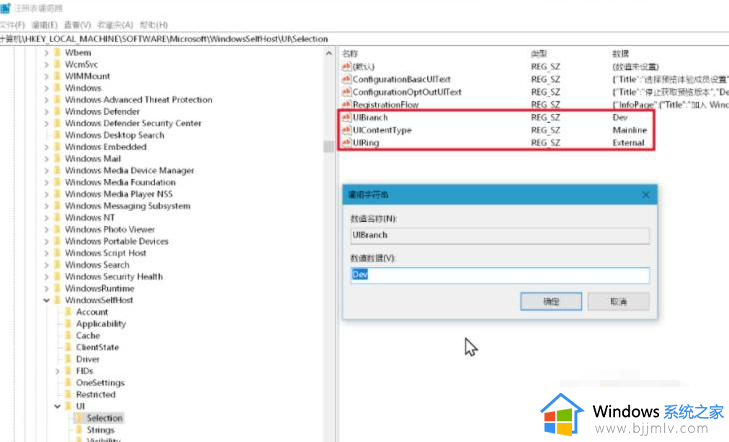This screenshot has width=729, height=442.
Task: Select the Windows Desktop Search folder icon
Action: 58,135
